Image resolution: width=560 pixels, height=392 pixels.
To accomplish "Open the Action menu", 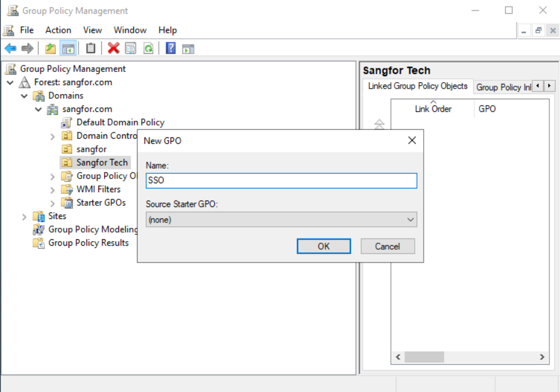I will (x=58, y=30).
